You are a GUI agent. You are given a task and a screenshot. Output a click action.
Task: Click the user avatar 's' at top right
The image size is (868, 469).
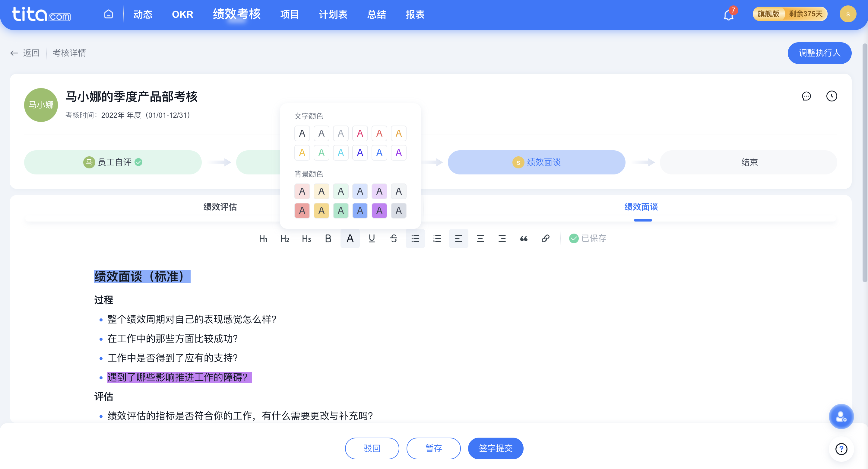point(848,14)
